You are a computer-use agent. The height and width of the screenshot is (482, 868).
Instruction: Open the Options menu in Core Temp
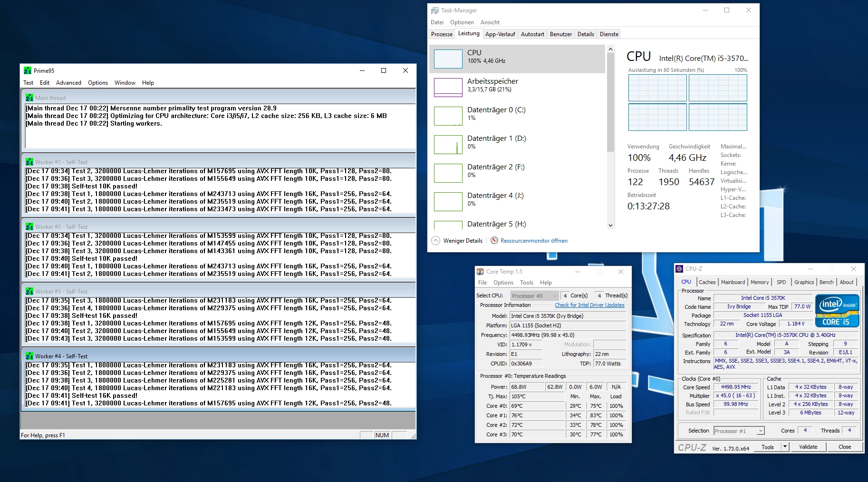(x=503, y=283)
